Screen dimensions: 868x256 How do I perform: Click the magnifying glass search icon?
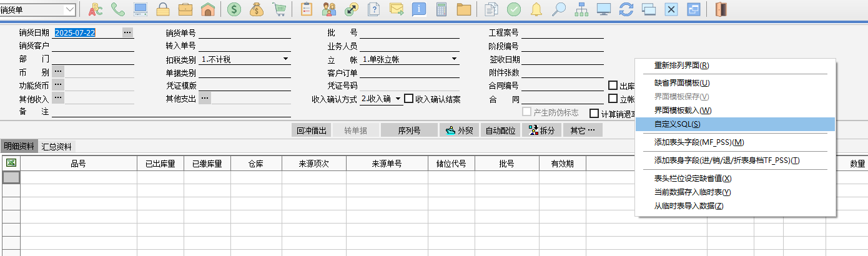pyautogui.click(x=559, y=9)
